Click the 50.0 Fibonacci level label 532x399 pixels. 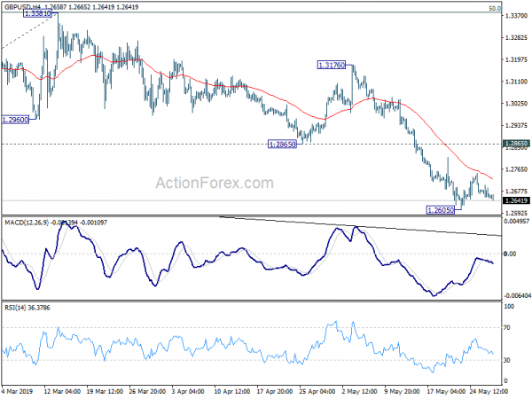click(495, 8)
